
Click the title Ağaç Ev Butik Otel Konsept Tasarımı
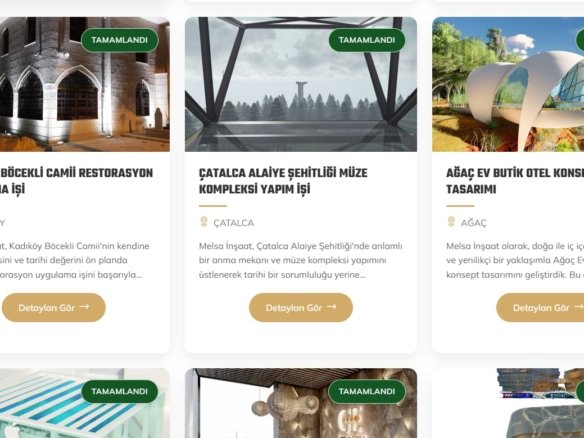515,181
